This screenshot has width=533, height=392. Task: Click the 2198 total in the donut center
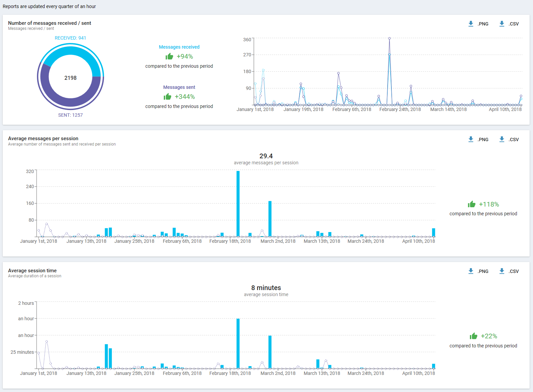coord(70,78)
